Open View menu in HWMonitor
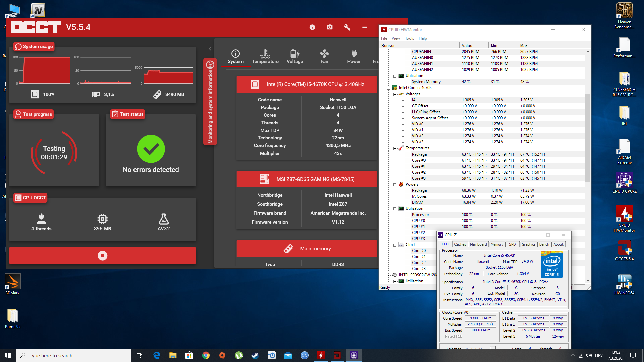 [396, 38]
